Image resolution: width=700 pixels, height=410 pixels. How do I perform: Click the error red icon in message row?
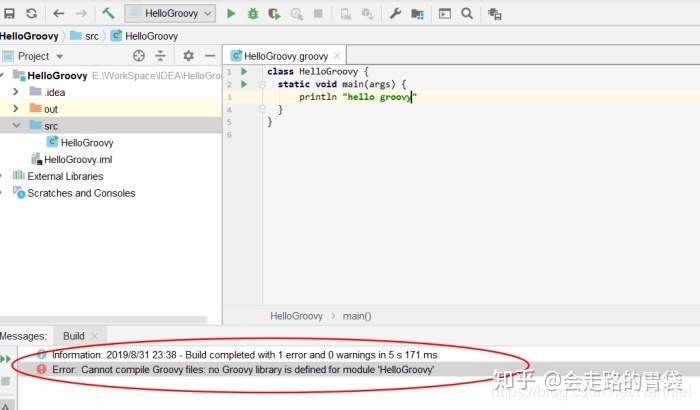42,369
